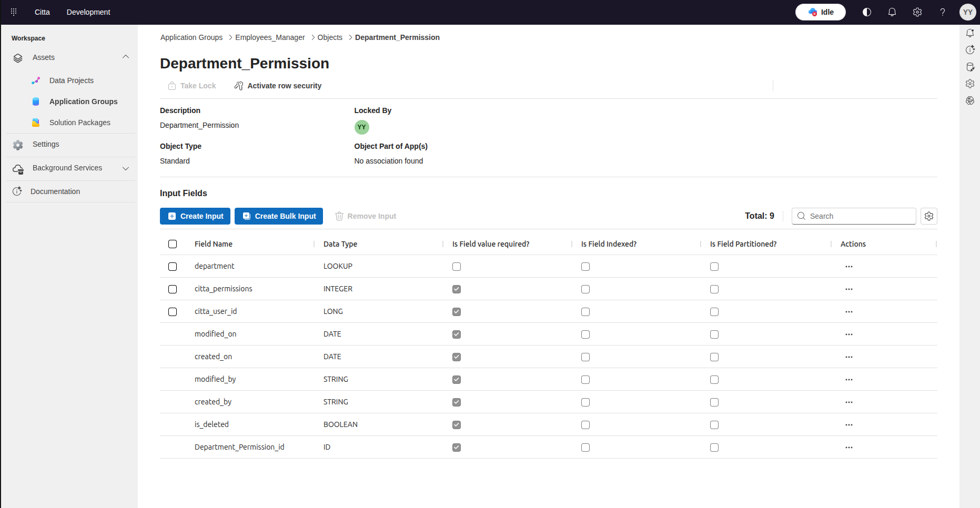Expand the Background Services section
Screen dimensions: 980x508
(x=126, y=168)
